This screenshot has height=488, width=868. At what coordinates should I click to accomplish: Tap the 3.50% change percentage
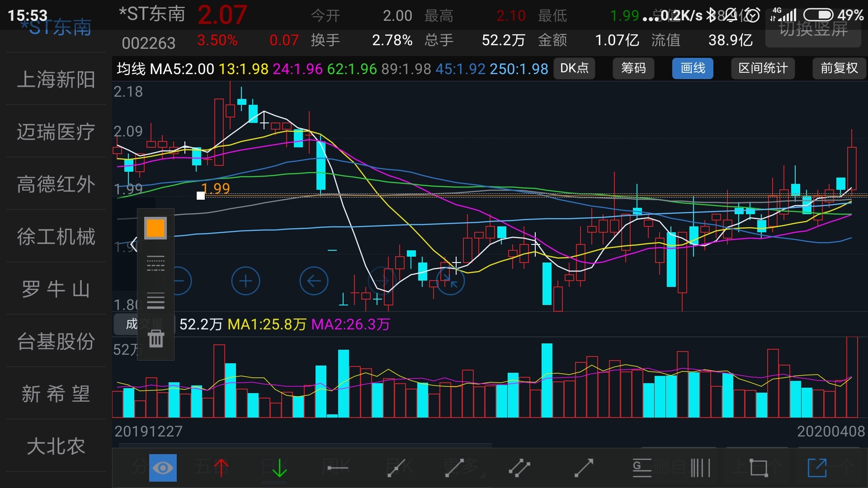pyautogui.click(x=217, y=40)
